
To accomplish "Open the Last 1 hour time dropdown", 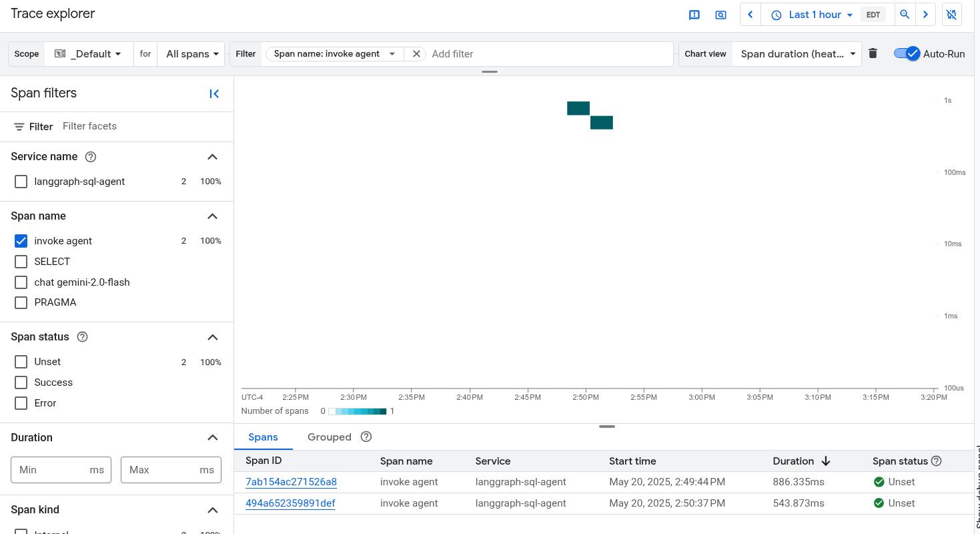I will pyautogui.click(x=812, y=15).
